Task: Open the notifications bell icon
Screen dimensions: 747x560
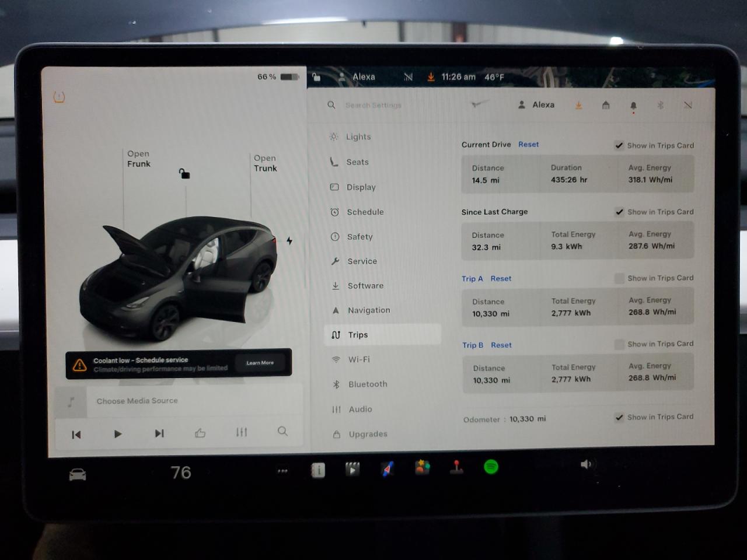Action: (x=633, y=105)
